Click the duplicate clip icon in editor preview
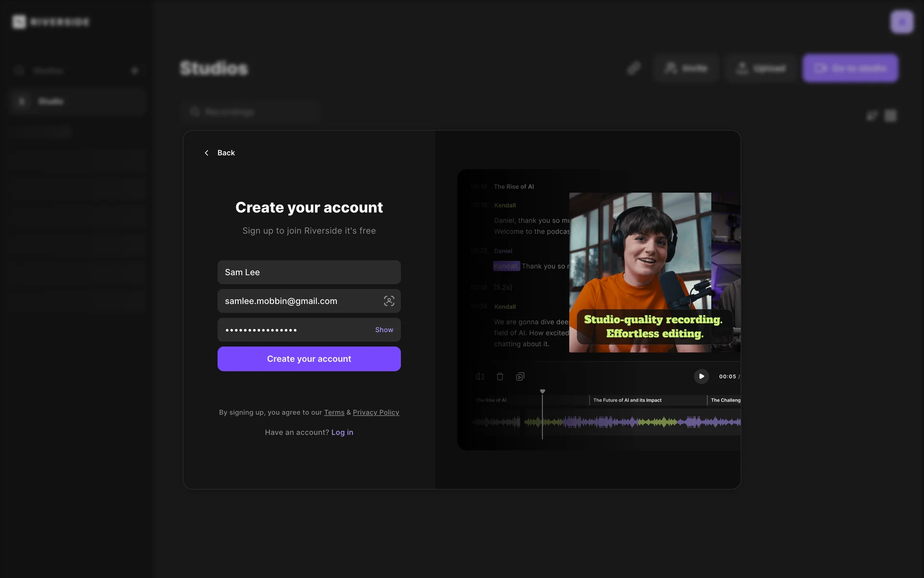Screen dimensions: 924x578 tap(520, 377)
